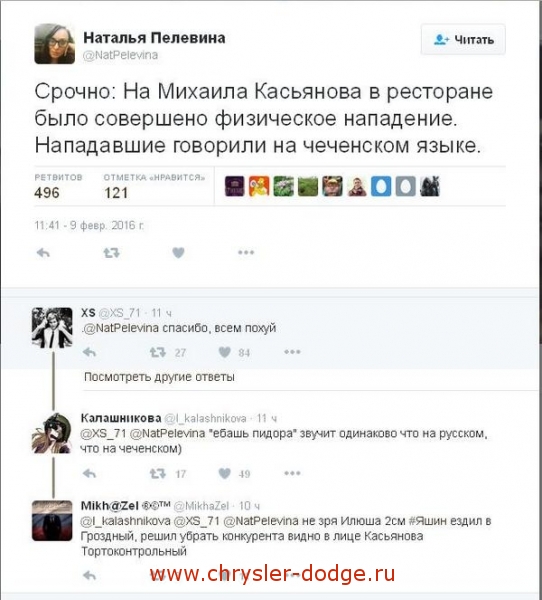Expand Посмотреть другие ответы
Image resolution: width=542 pixels, height=600 pixels.
tap(159, 377)
